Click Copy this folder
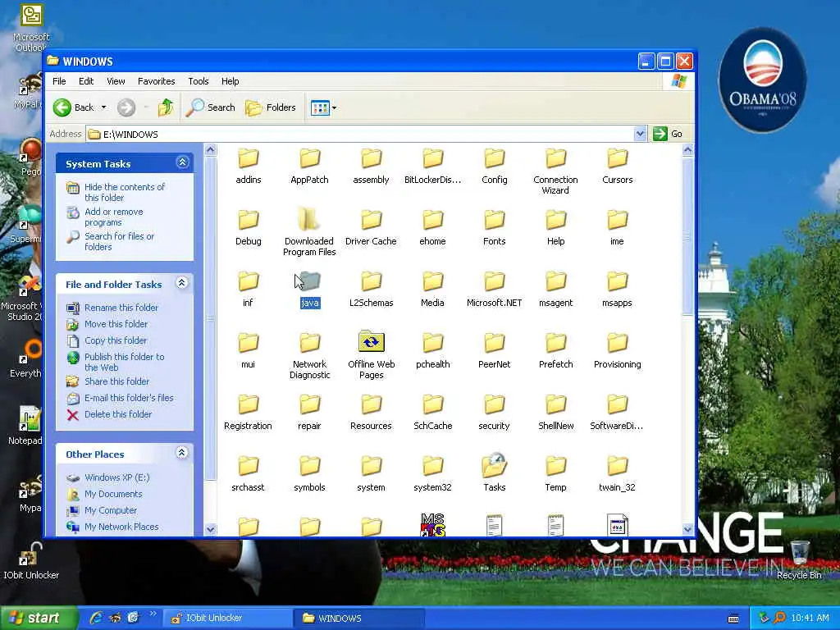This screenshot has width=840, height=630. [115, 340]
